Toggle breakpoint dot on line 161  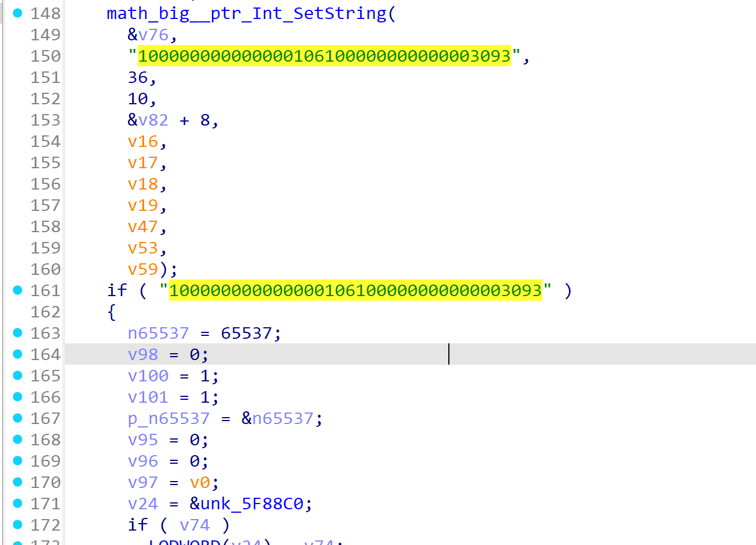click(x=18, y=290)
